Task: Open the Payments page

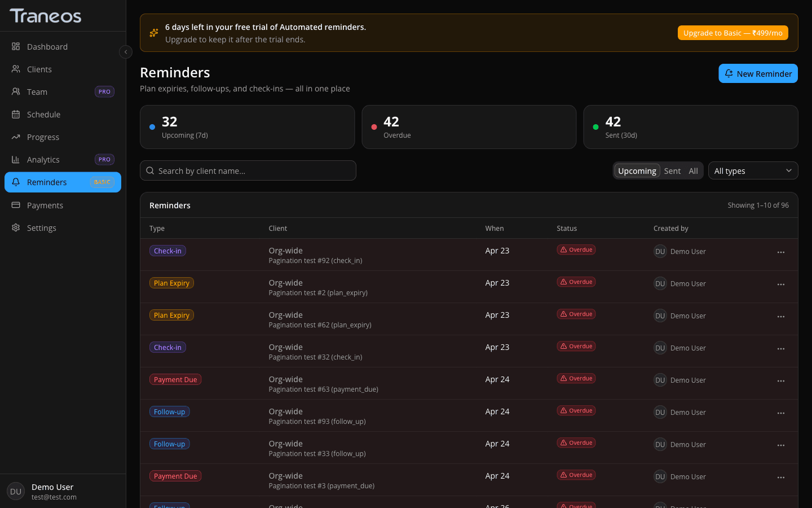Action: 63,205
